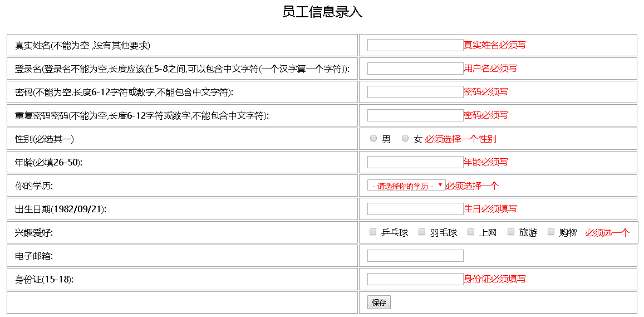Click the 兴趣爱好 label text
The image size is (644, 317).
coord(34,233)
